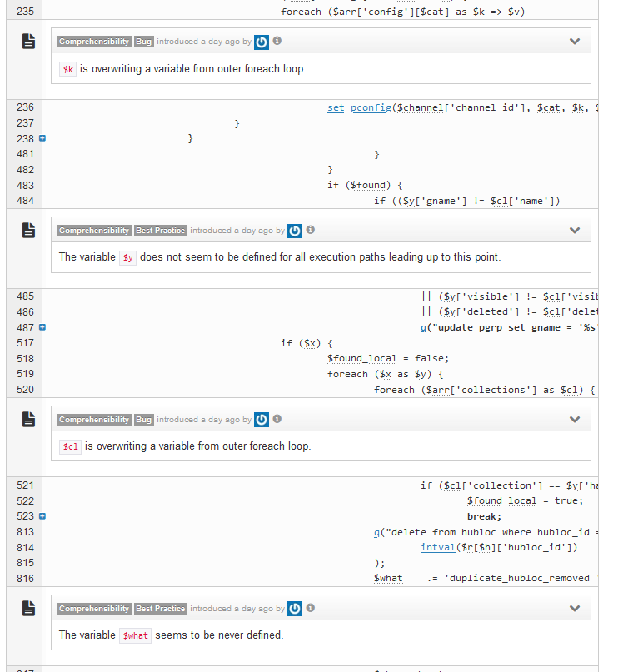Open the chevron dropdown on the $k issue
633x672 pixels.
pyautogui.click(x=574, y=42)
